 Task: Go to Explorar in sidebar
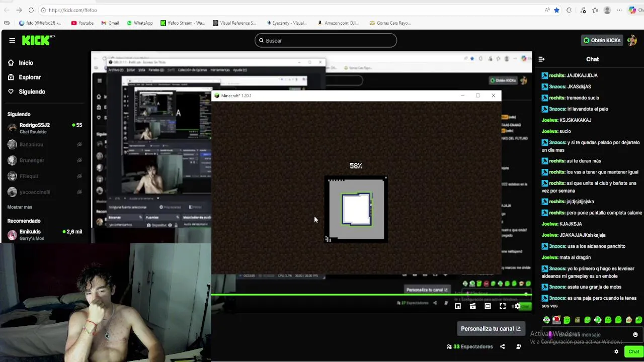point(24,77)
